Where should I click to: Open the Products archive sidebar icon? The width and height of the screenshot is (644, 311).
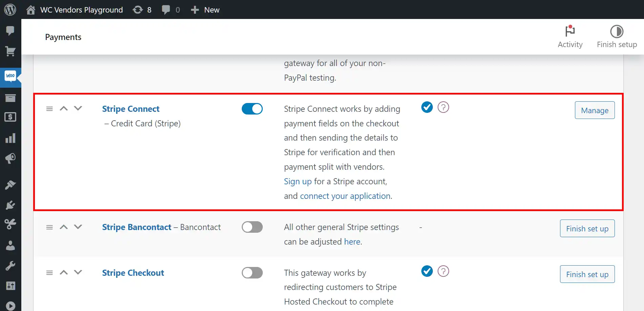click(10, 98)
